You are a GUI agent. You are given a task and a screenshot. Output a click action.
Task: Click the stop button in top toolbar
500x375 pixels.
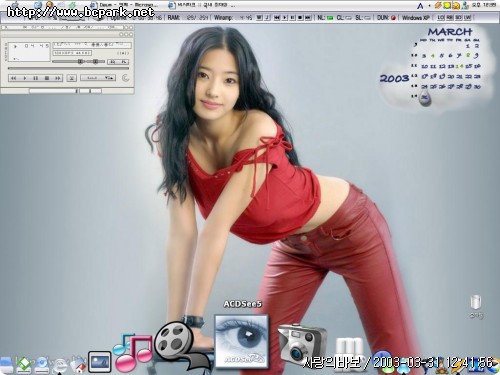300,18
